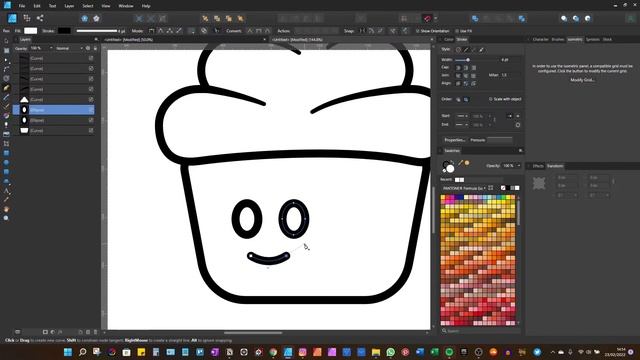Select the Crop tool
This screenshot has height=360, width=640.
point(6,144)
